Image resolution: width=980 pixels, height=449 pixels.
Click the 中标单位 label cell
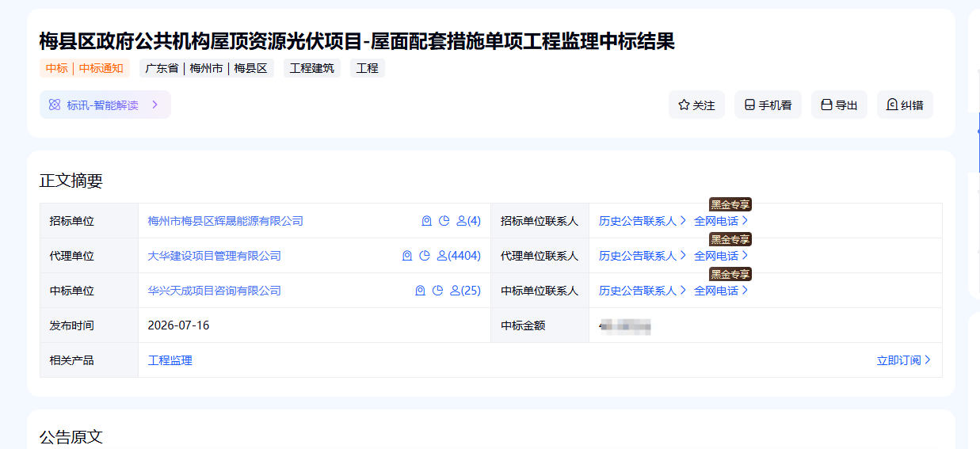[x=90, y=291]
